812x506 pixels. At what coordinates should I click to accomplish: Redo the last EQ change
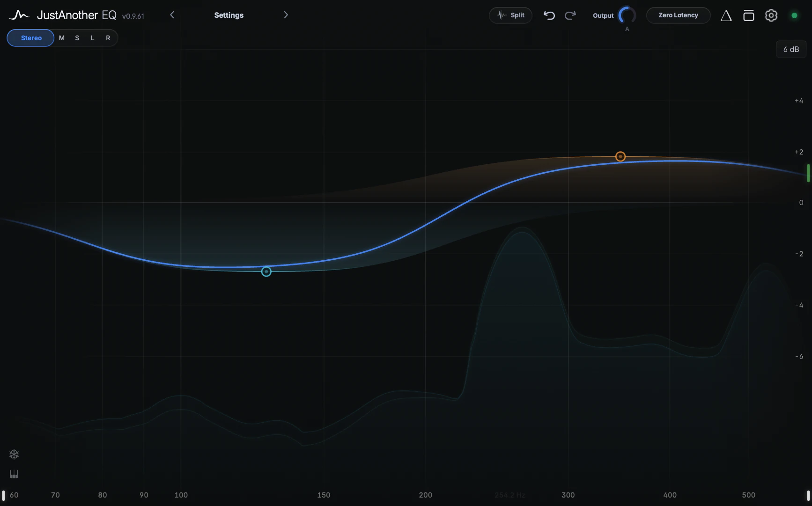[x=570, y=15]
